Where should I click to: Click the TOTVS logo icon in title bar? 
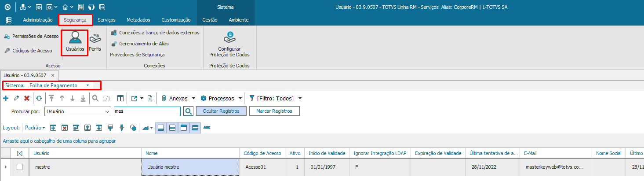click(7, 7)
